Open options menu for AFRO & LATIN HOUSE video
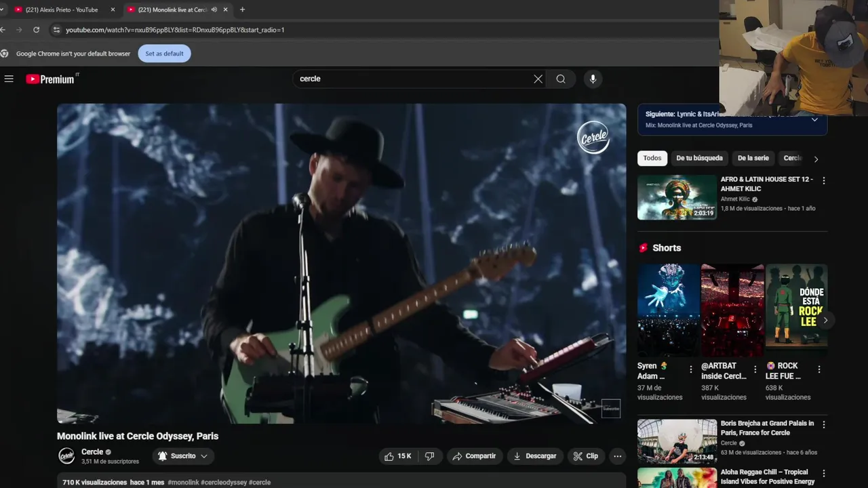Viewport: 868px width, 488px height. point(824,181)
